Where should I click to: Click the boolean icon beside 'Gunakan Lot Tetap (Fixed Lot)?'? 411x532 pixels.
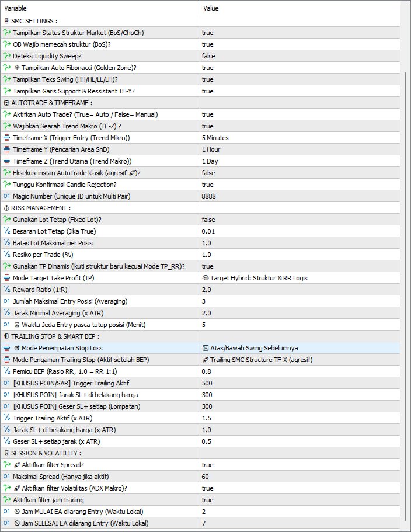[7, 220]
